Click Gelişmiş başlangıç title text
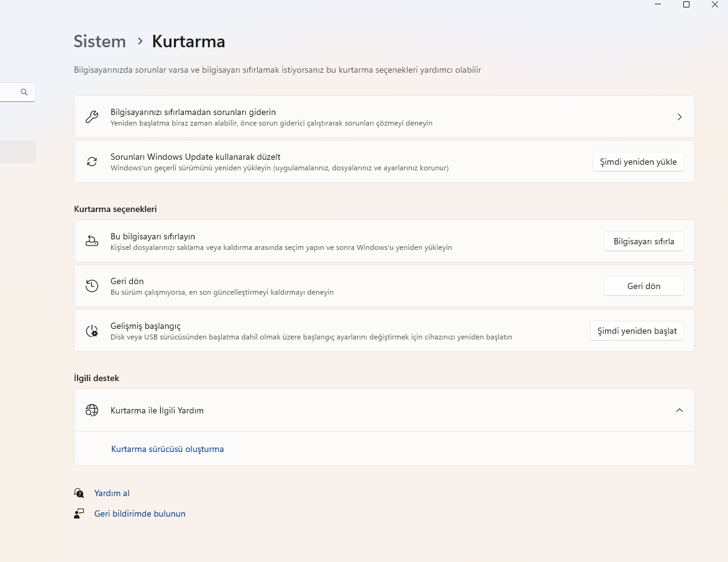 click(145, 326)
